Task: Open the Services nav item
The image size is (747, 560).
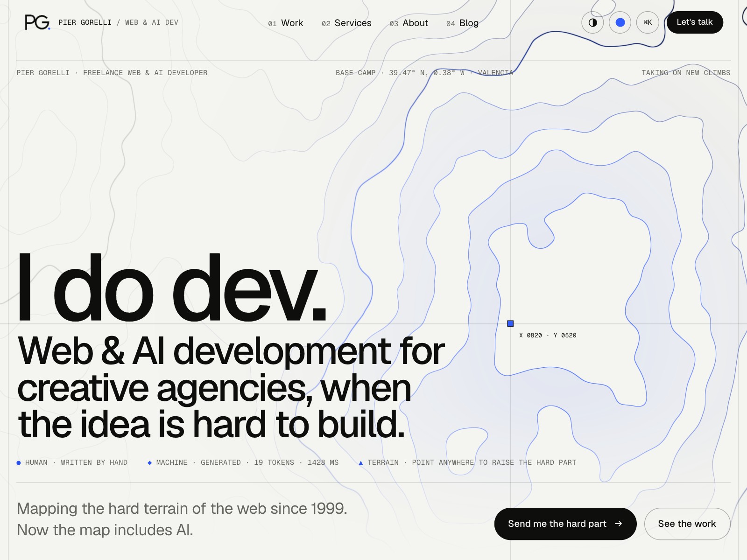Action: point(346,23)
